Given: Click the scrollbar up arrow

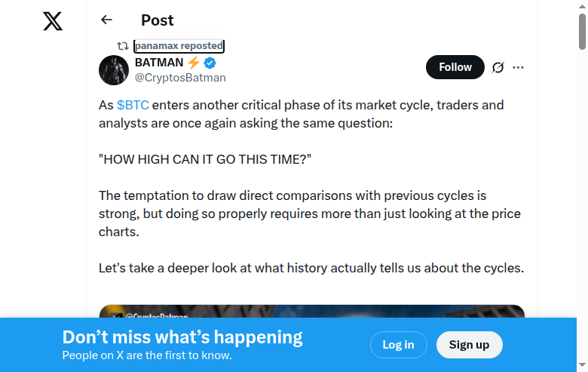Looking at the screenshot, I should [x=582, y=6].
